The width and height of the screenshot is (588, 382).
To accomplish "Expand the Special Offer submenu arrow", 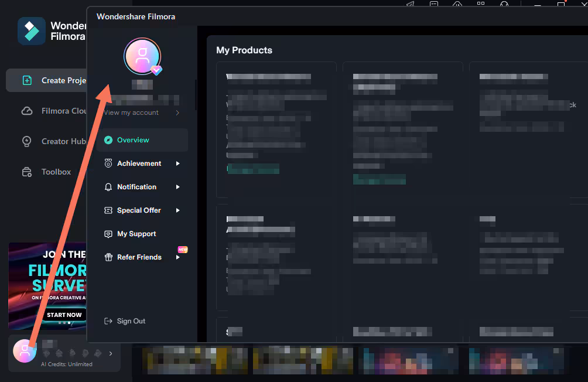I will pyautogui.click(x=178, y=210).
